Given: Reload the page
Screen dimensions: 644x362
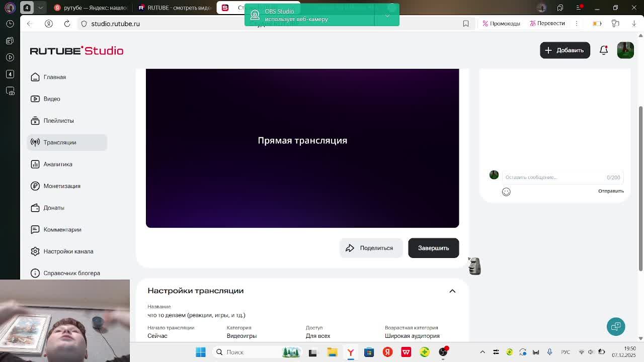Looking at the screenshot, I should pyautogui.click(x=67, y=24).
